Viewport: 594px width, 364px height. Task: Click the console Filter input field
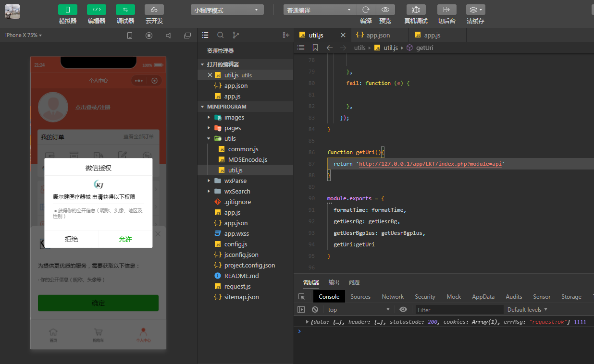pyautogui.click(x=459, y=310)
